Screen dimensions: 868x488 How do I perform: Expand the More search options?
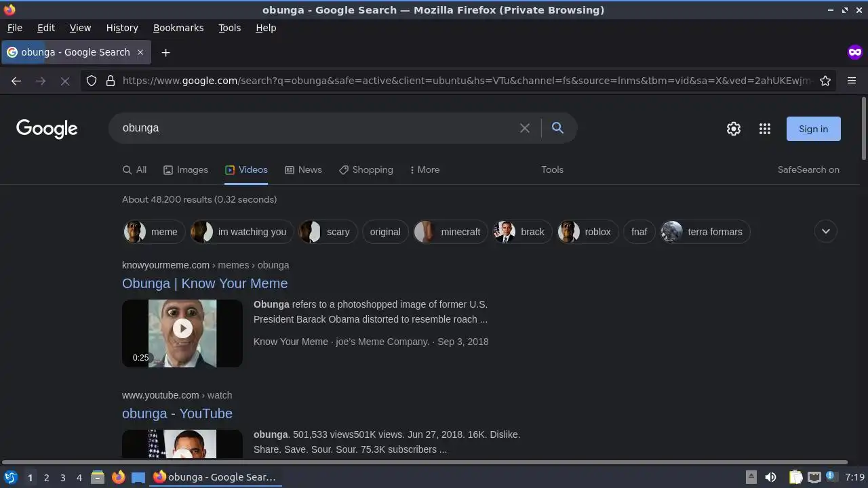(425, 169)
